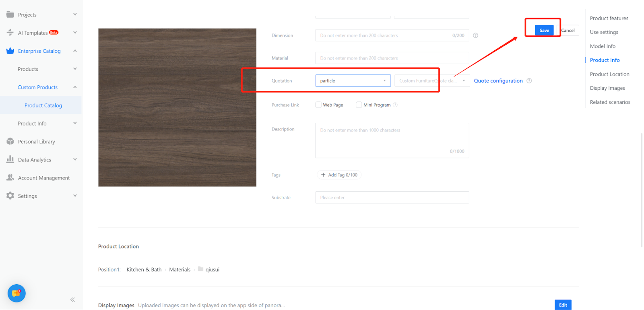Click the Edit button for Display Images
This screenshot has height=310, width=644.
click(563, 305)
